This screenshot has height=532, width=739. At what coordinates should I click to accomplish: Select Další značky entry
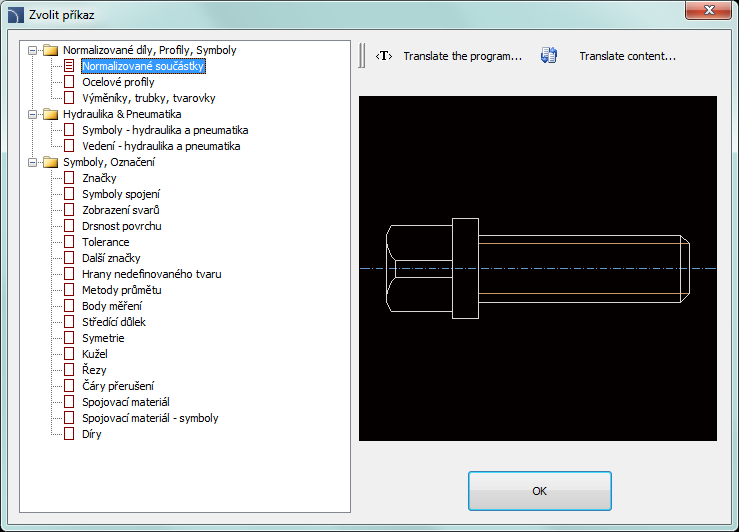(111, 258)
